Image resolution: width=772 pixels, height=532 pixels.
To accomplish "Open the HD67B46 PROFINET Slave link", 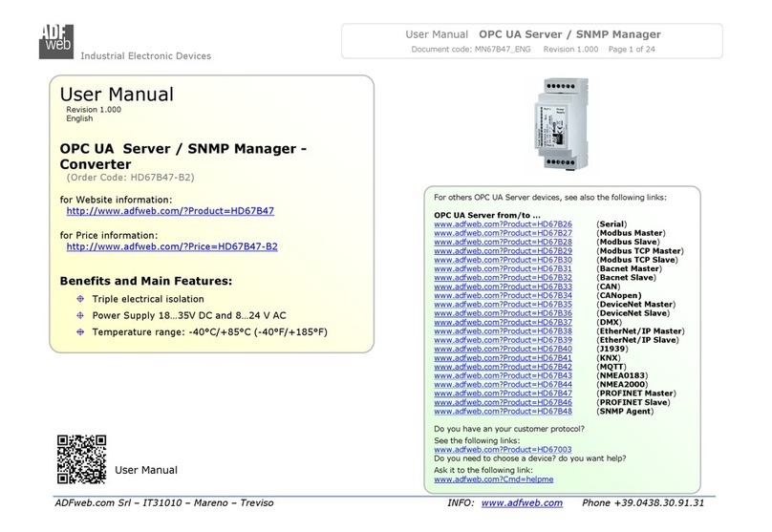I will click(503, 402).
